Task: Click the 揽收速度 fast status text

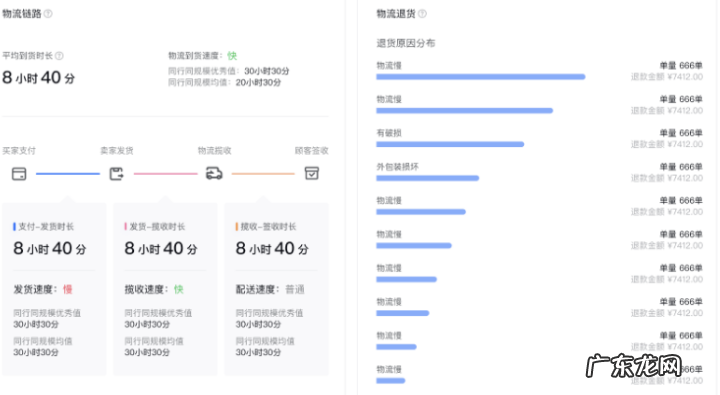Action: 179,289
